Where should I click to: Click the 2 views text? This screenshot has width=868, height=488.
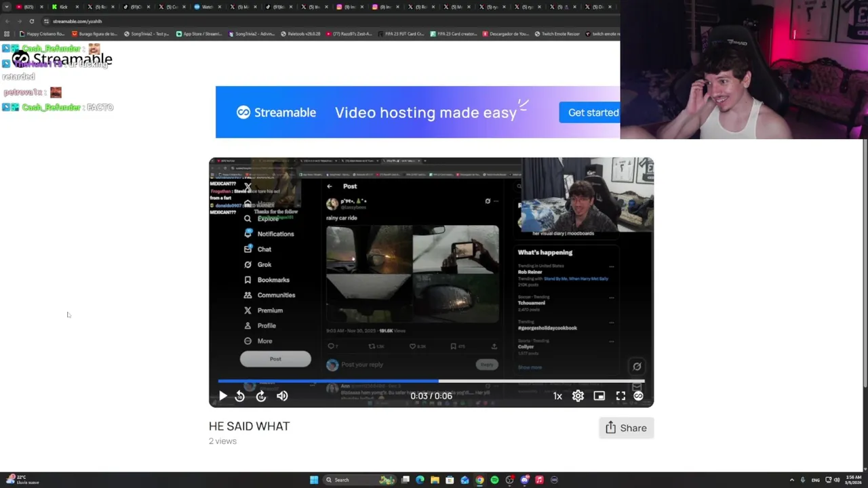point(222,441)
